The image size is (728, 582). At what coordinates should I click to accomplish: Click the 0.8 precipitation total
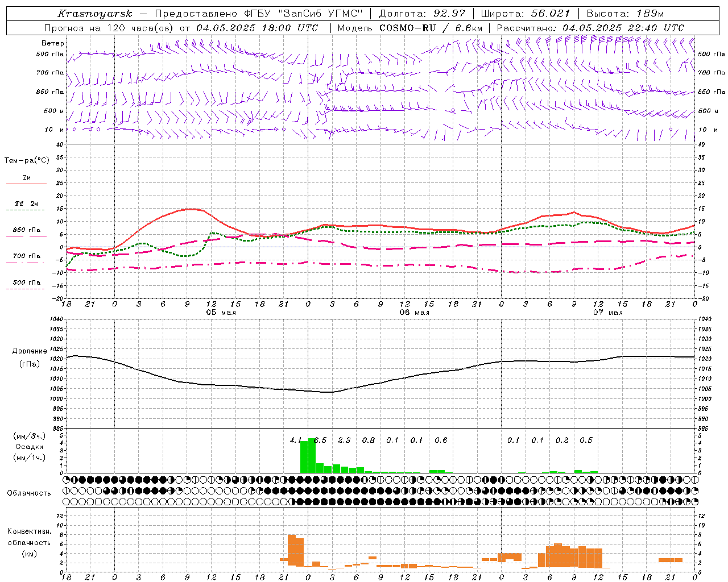(x=369, y=440)
